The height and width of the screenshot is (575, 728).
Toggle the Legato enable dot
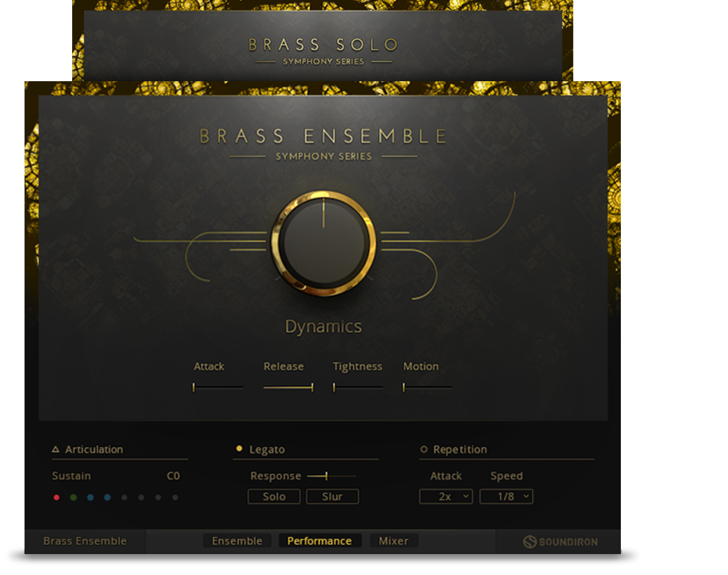(x=239, y=449)
